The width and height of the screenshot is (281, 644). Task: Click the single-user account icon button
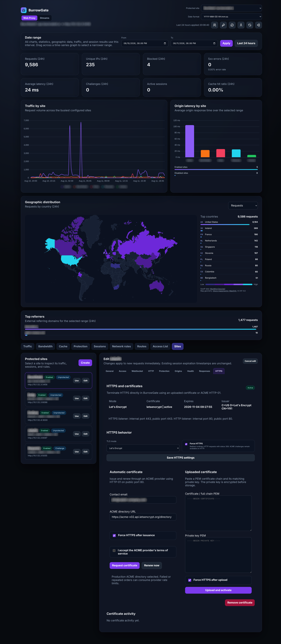241,25
